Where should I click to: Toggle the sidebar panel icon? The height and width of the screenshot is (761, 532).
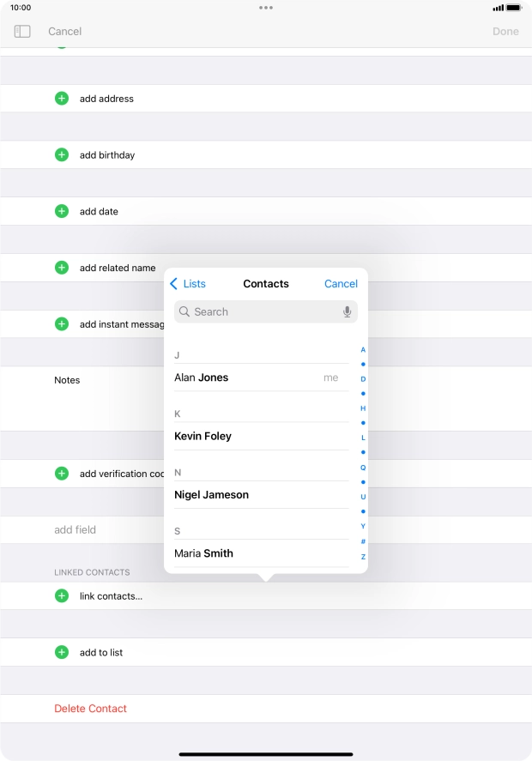click(22, 32)
